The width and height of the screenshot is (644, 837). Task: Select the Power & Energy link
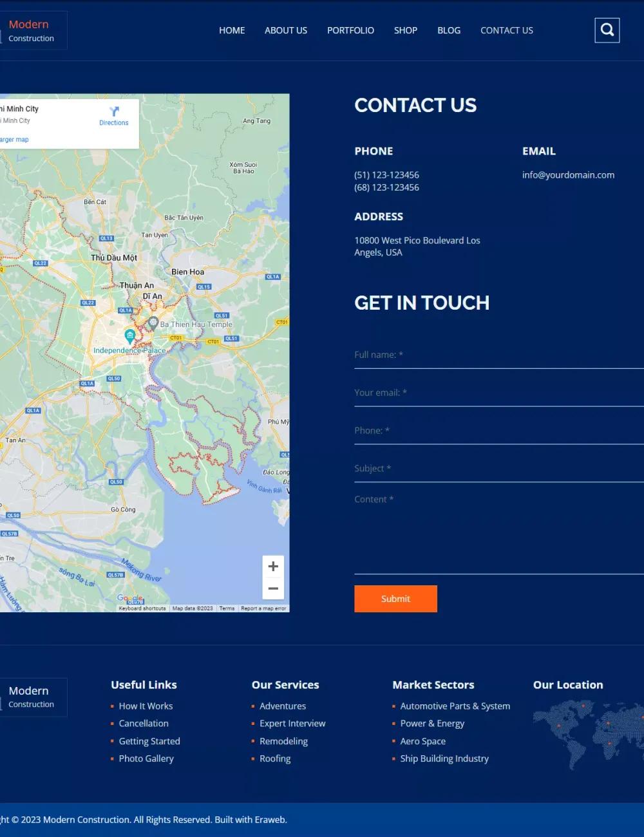(x=432, y=724)
